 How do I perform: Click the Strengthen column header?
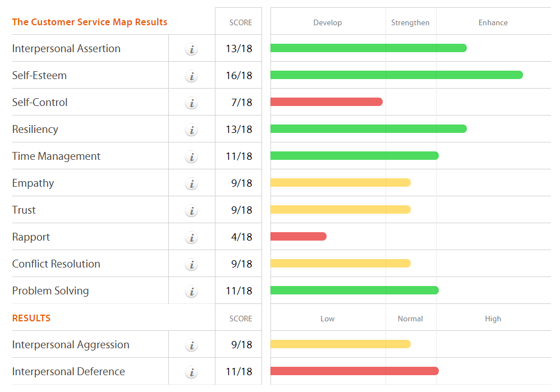(x=410, y=23)
